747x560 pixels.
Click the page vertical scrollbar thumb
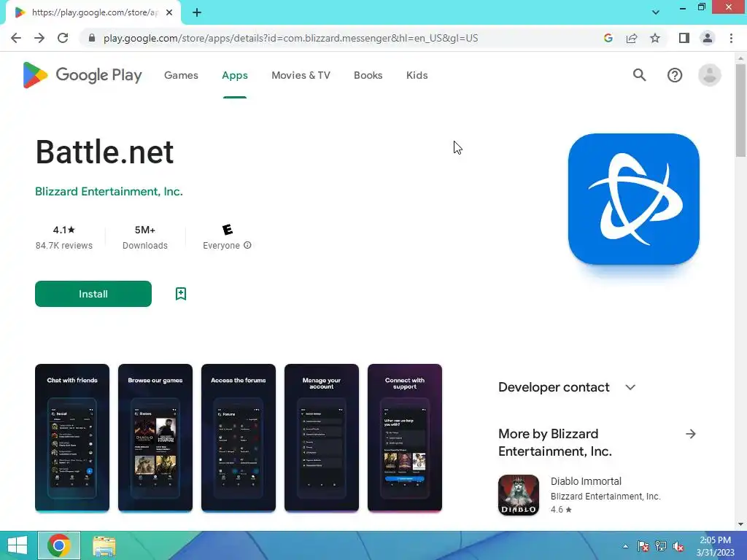point(740,111)
